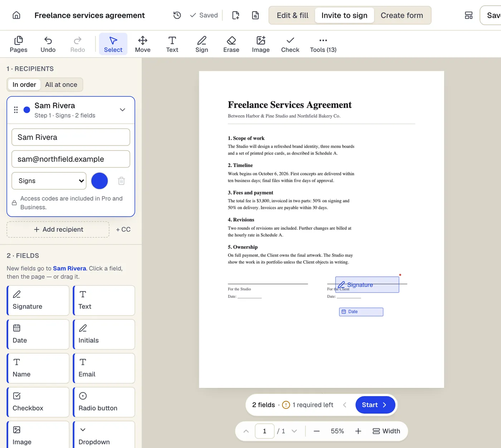Pick the Initials field type

[x=104, y=334]
